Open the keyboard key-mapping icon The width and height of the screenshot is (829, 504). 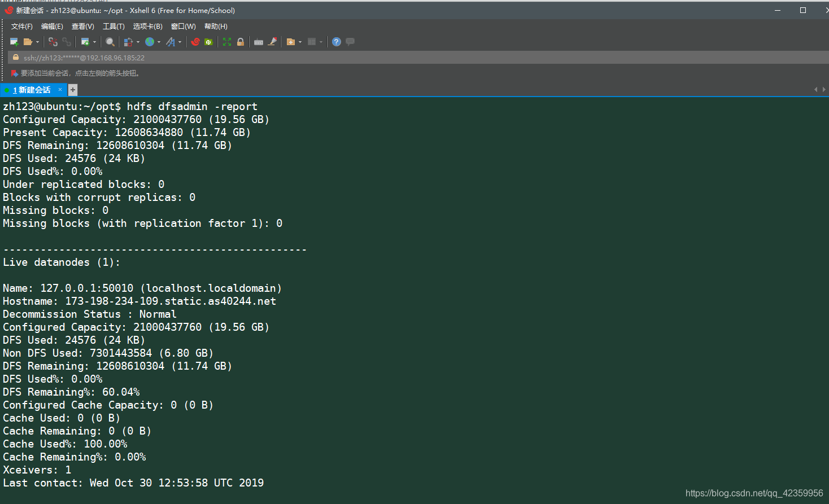[x=259, y=42]
